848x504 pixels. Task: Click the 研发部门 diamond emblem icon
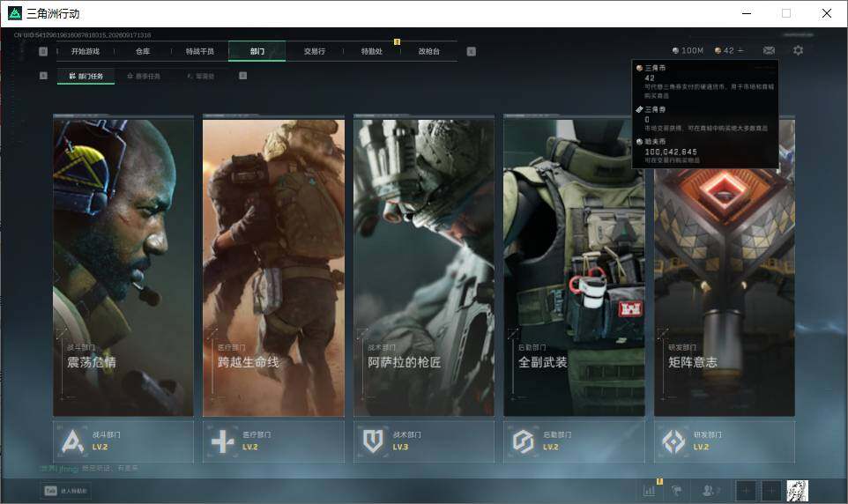[x=673, y=441]
